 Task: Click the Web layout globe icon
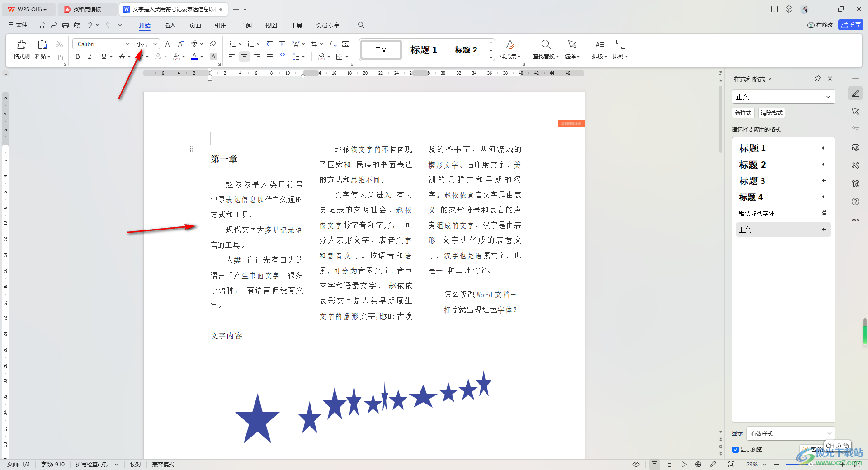tap(698, 464)
